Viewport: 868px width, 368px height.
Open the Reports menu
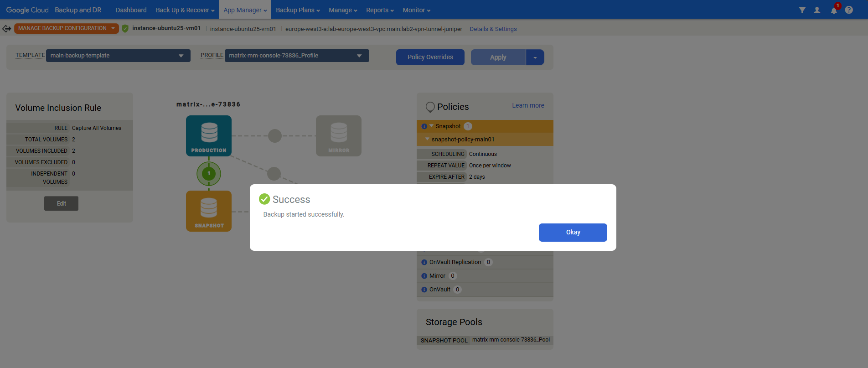tap(380, 10)
